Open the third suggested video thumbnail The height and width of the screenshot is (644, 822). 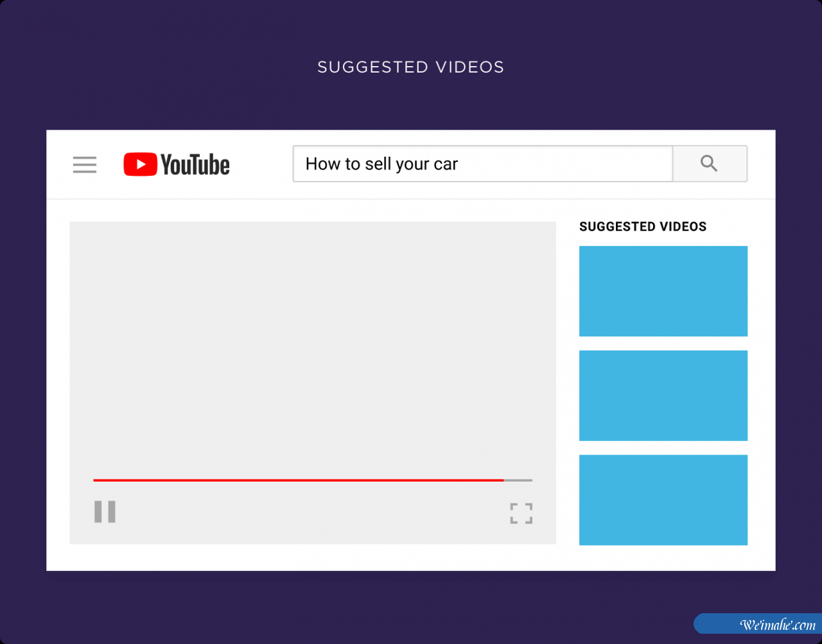pos(663,500)
